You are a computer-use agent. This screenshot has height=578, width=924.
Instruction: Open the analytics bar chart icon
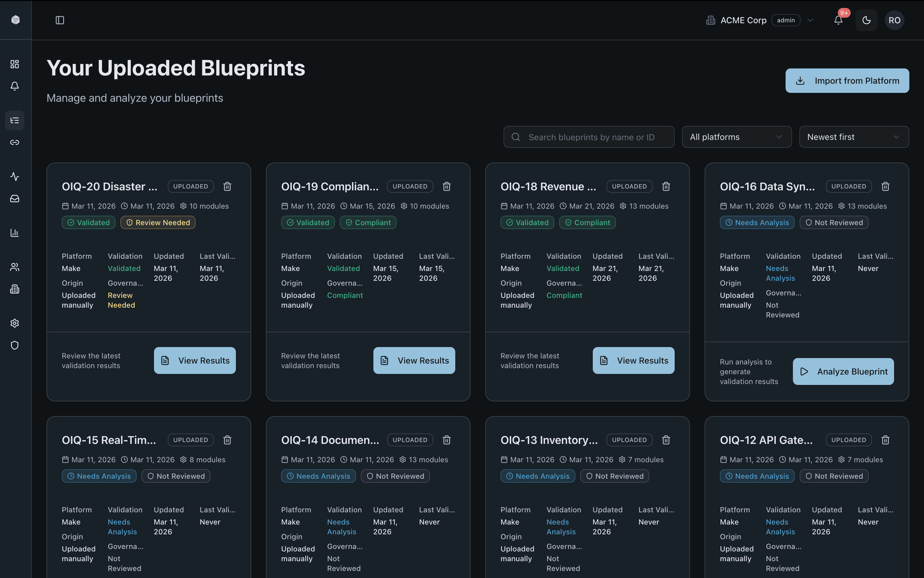(15, 232)
